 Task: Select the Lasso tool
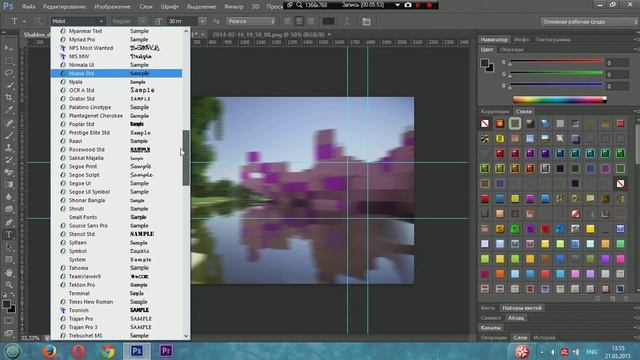(x=9, y=73)
